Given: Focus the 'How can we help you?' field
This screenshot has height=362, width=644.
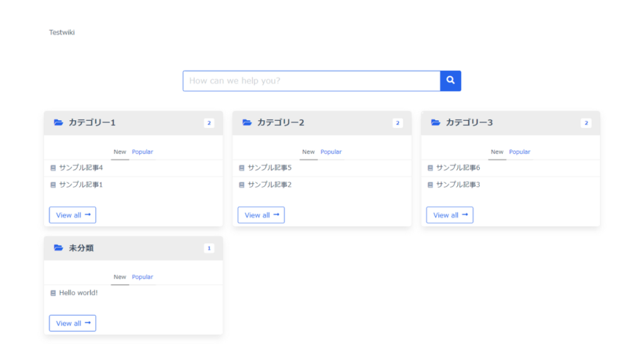Looking at the screenshot, I should [312, 81].
